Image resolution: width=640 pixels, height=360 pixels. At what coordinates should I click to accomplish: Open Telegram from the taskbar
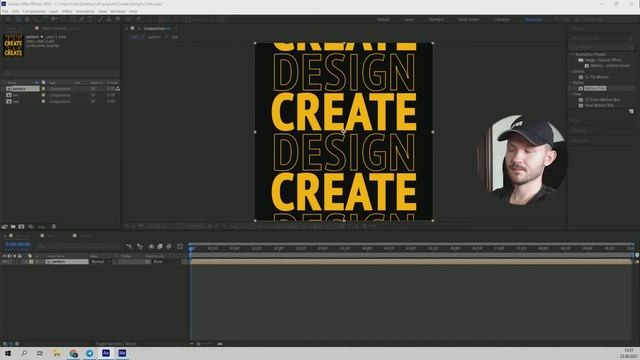pos(89,353)
